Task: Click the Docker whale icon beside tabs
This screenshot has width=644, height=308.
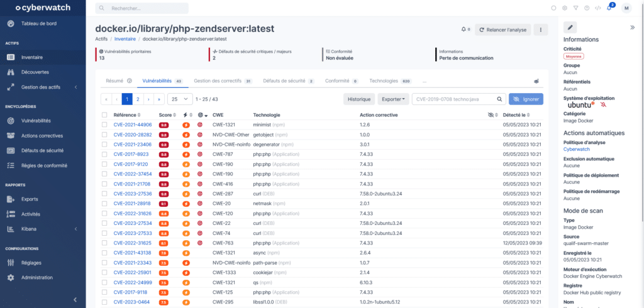Action: point(536,81)
